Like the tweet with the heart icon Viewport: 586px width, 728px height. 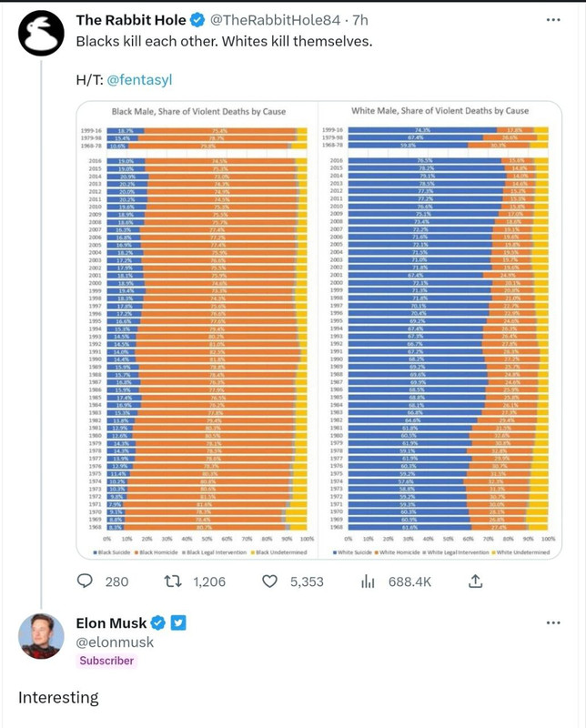270,581
